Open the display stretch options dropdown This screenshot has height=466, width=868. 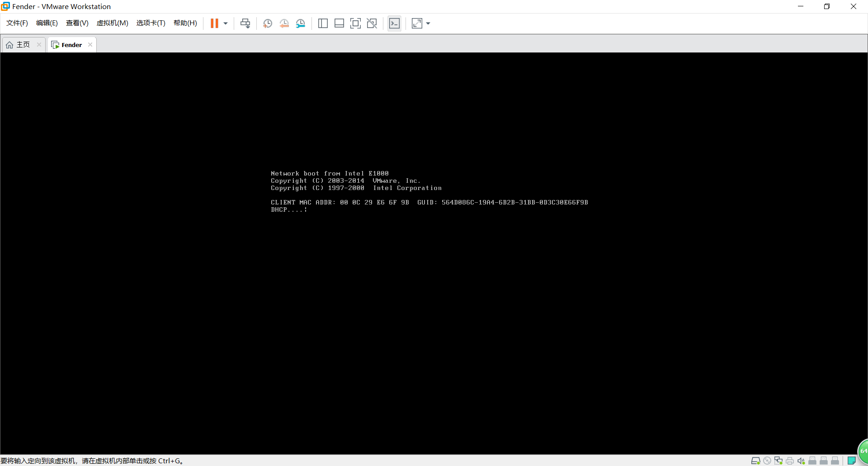pos(427,23)
